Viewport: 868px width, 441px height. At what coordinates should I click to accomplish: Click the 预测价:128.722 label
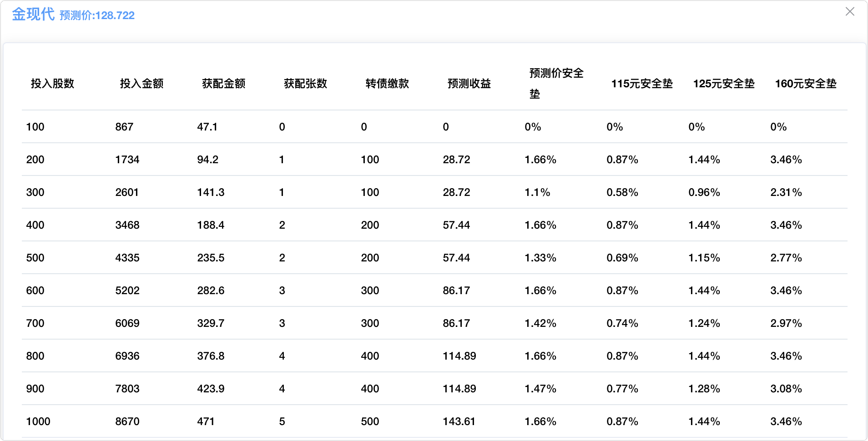[x=97, y=15]
